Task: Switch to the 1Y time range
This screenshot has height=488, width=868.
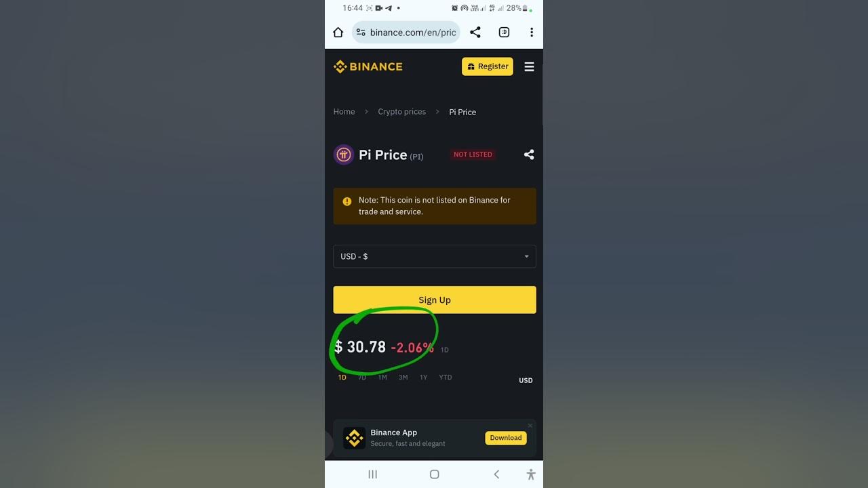Action: coord(423,378)
